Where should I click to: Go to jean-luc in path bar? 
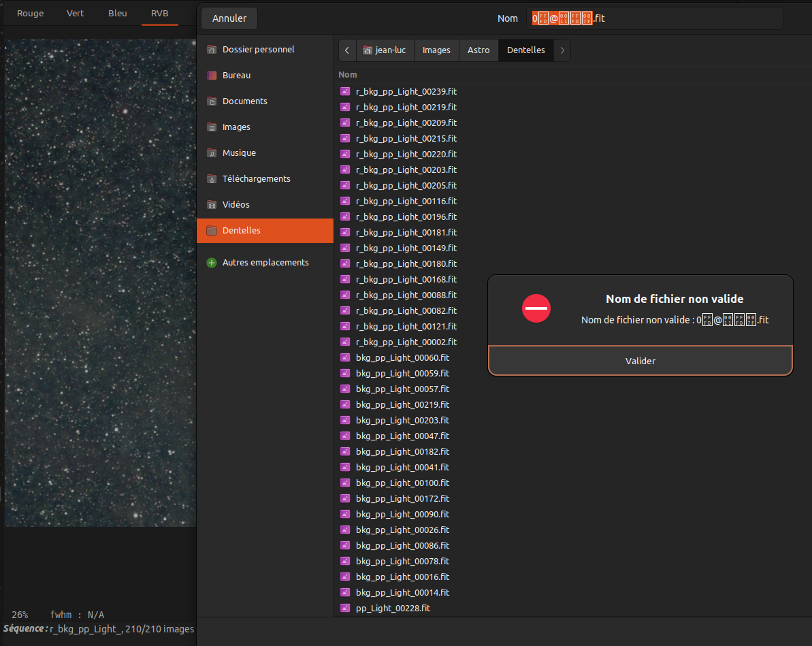pos(385,50)
